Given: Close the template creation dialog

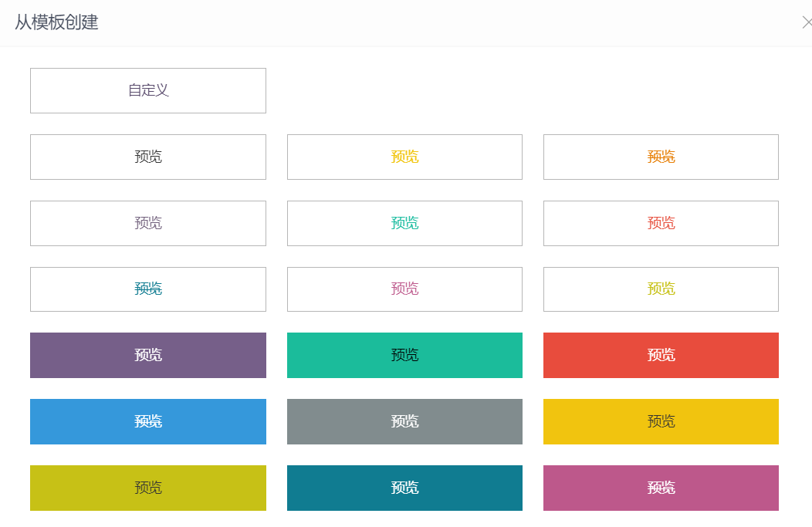Looking at the screenshot, I should 807,22.
